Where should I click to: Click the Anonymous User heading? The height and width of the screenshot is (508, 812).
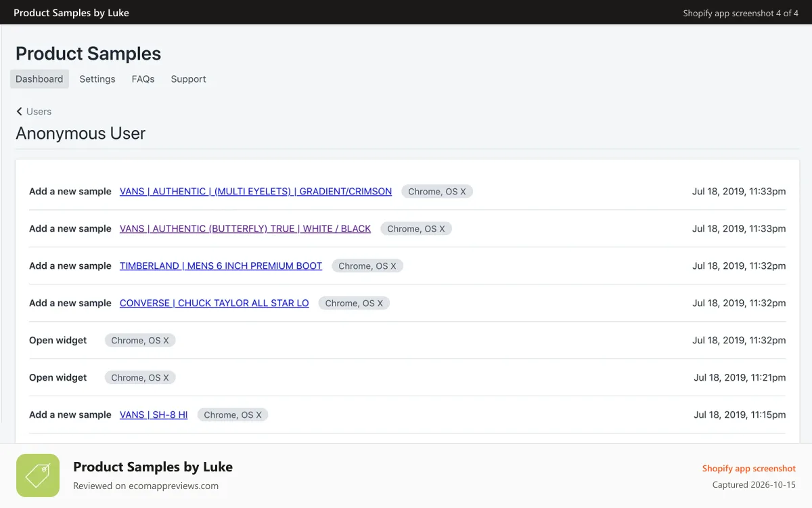click(x=81, y=133)
